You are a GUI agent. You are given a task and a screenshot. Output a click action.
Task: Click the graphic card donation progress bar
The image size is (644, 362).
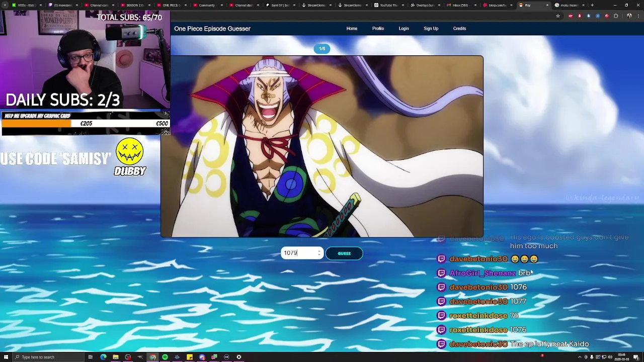coord(86,124)
